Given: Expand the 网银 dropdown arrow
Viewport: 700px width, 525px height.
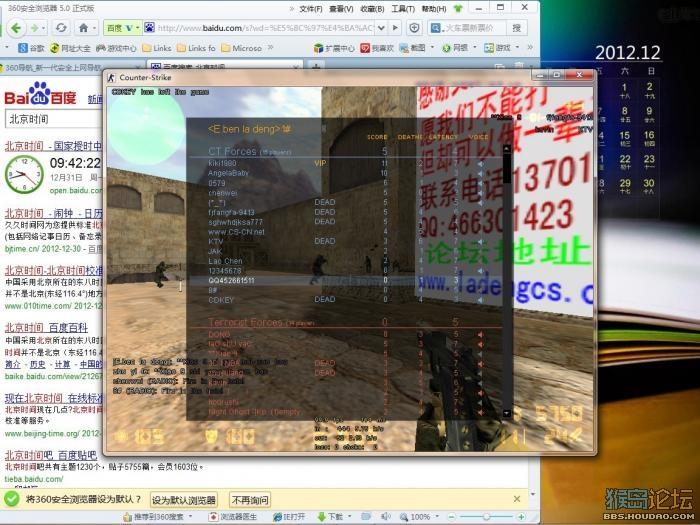Looking at the screenshot, I should 475,47.
